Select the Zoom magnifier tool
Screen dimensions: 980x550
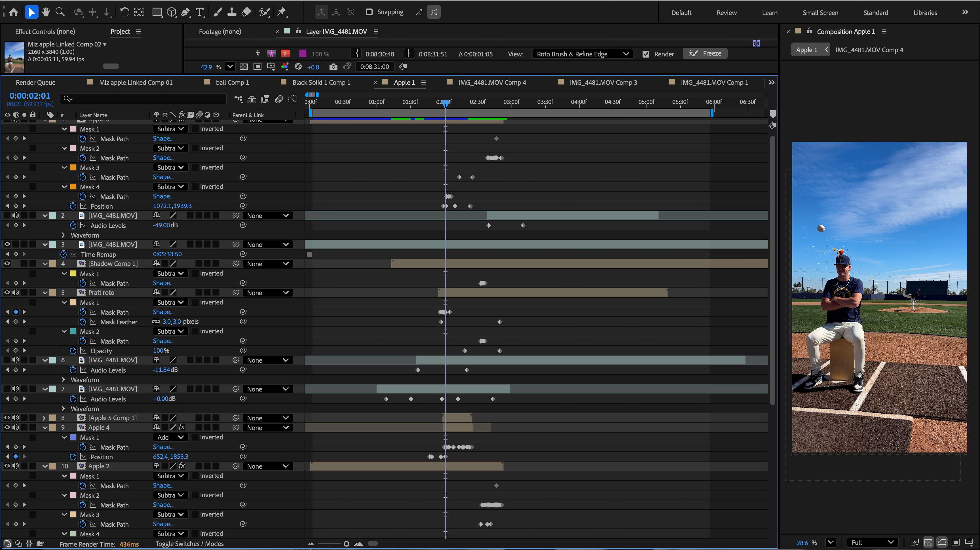pos(60,12)
